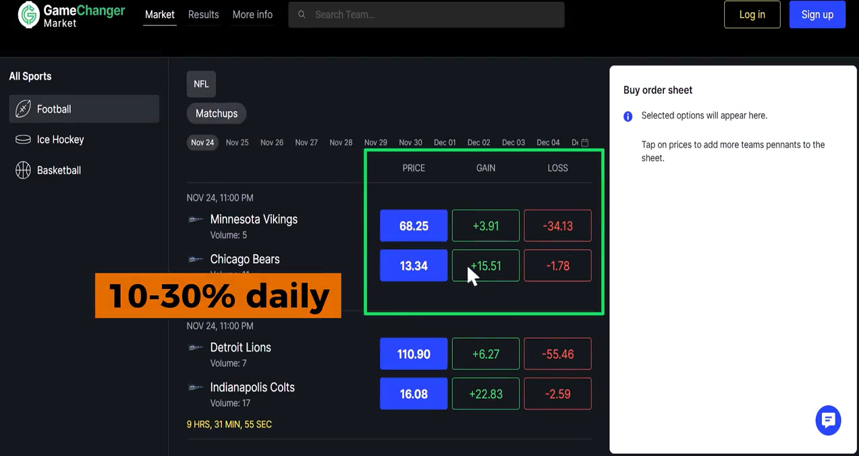Select the Football sport icon
This screenshot has width=859, height=456.
pyautogui.click(x=23, y=109)
